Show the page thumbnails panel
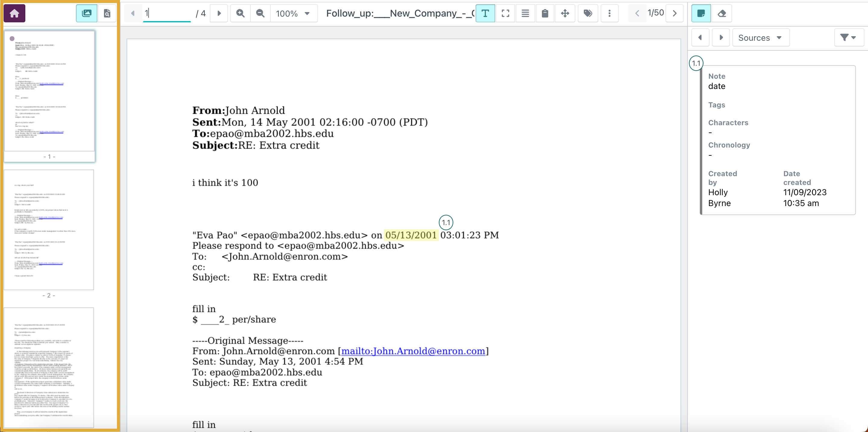Image resolution: width=868 pixels, height=432 pixels. click(86, 14)
